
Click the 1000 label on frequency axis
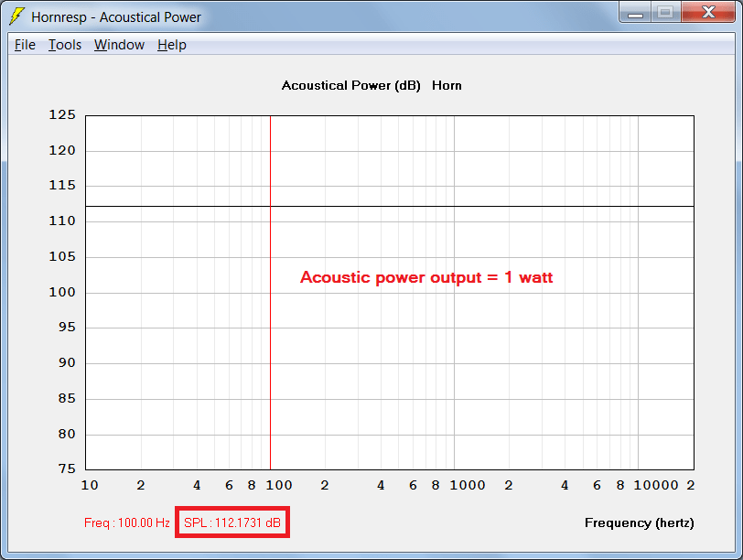tap(468, 485)
